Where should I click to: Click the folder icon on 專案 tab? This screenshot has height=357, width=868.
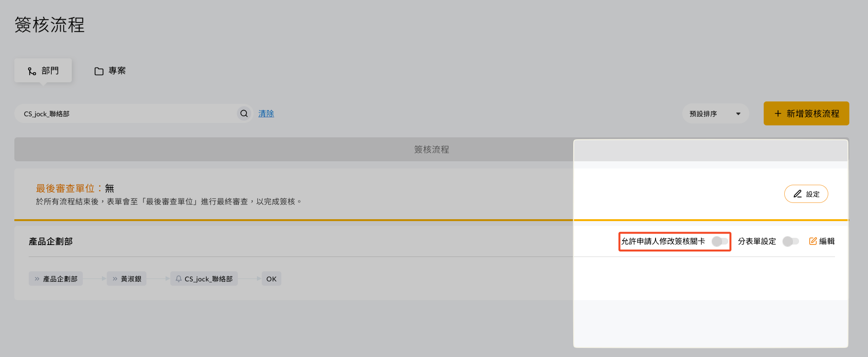pyautogui.click(x=99, y=71)
